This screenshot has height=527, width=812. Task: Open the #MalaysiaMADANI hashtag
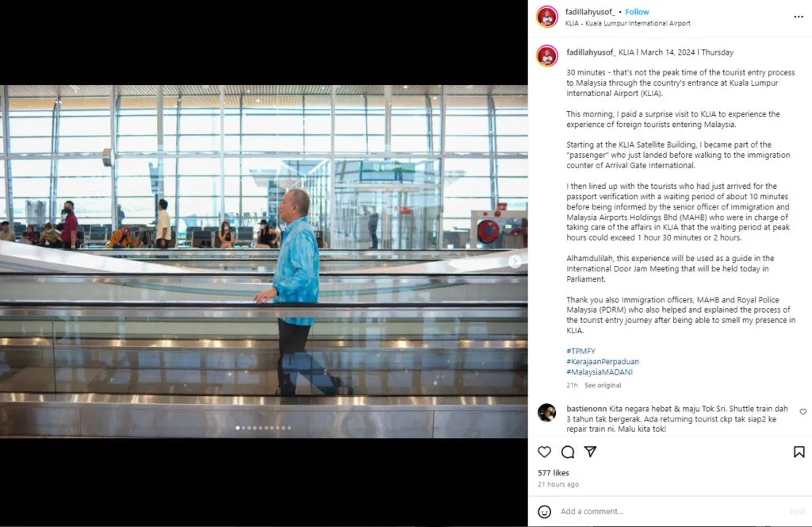(x=599, y=372)
